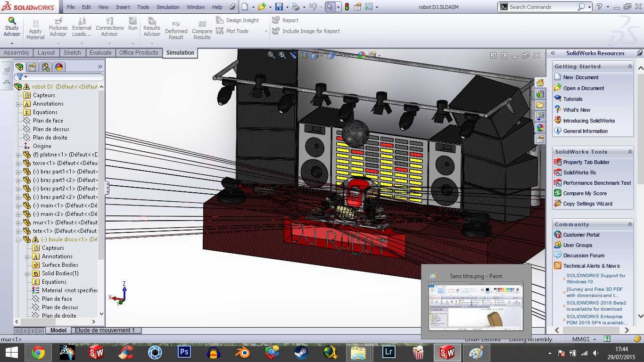The width and height of the screenshot is (644, 362).
Task: Open the SolidWorks Resources home tab
Action: pyautogui.click(x=540, y=82)
